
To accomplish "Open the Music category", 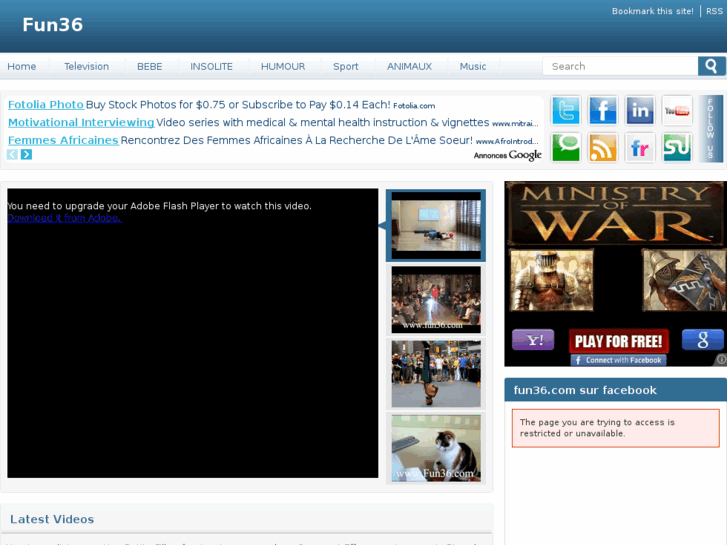I will click(473, 66).
